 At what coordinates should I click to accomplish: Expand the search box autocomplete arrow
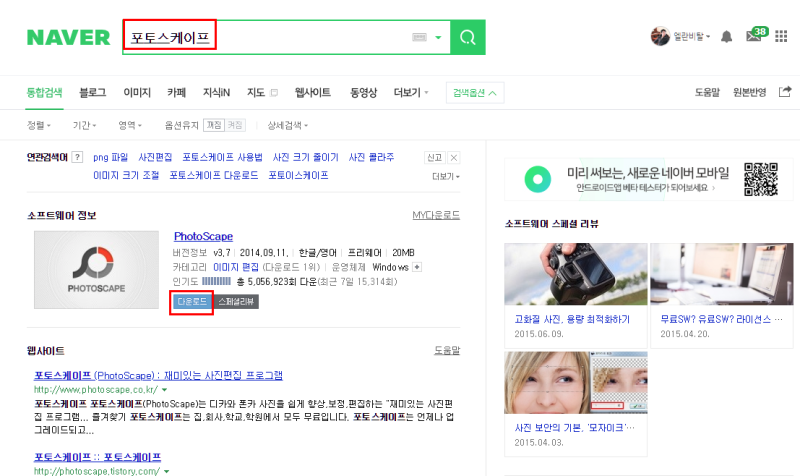click(438, 37)
